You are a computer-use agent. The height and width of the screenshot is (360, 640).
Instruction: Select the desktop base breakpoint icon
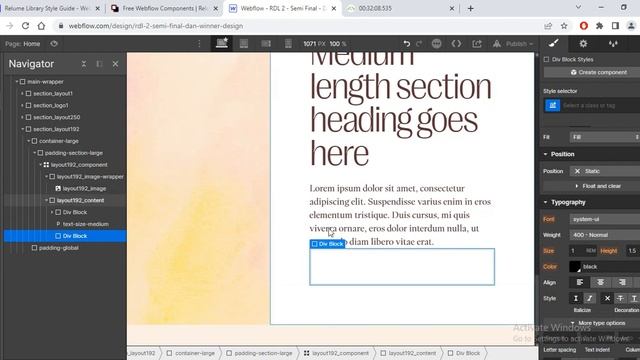(222, 43)
